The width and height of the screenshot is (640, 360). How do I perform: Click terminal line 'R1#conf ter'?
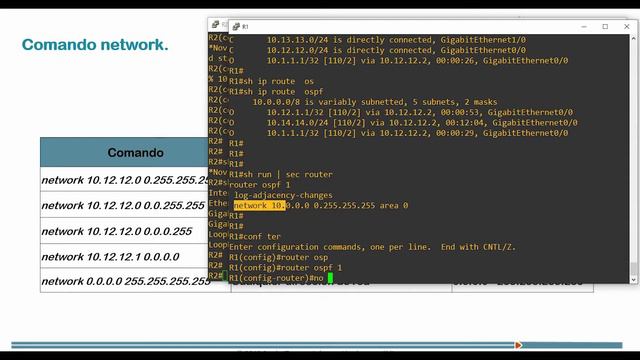point(255,236)
